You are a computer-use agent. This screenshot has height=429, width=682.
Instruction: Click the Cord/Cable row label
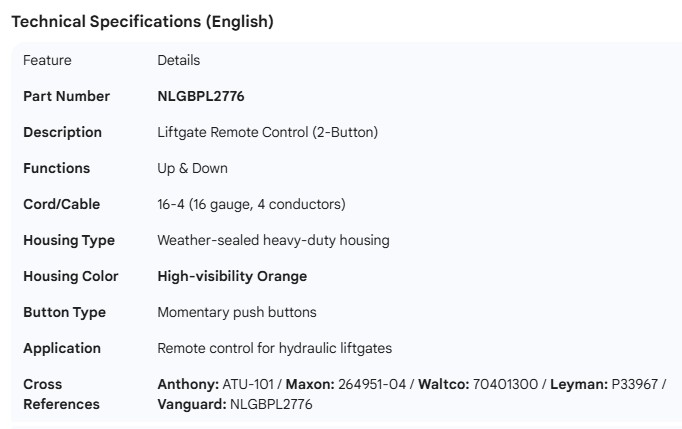tap(62, 204)
